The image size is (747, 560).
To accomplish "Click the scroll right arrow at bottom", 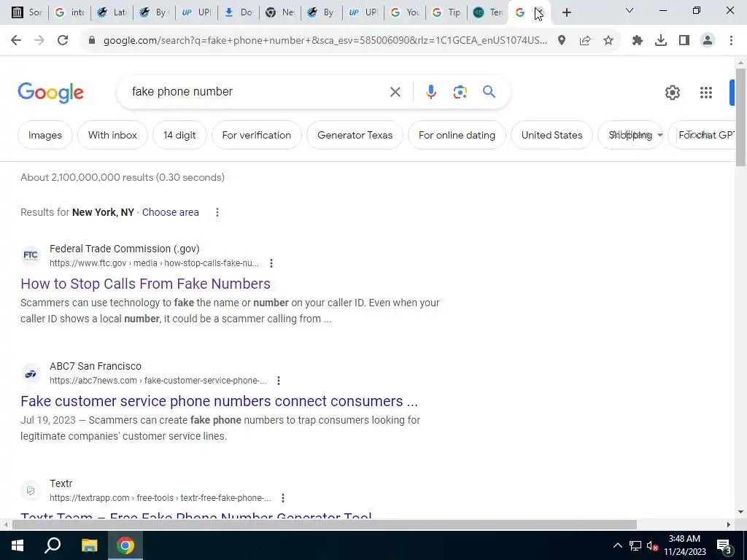I will point(729,525).
